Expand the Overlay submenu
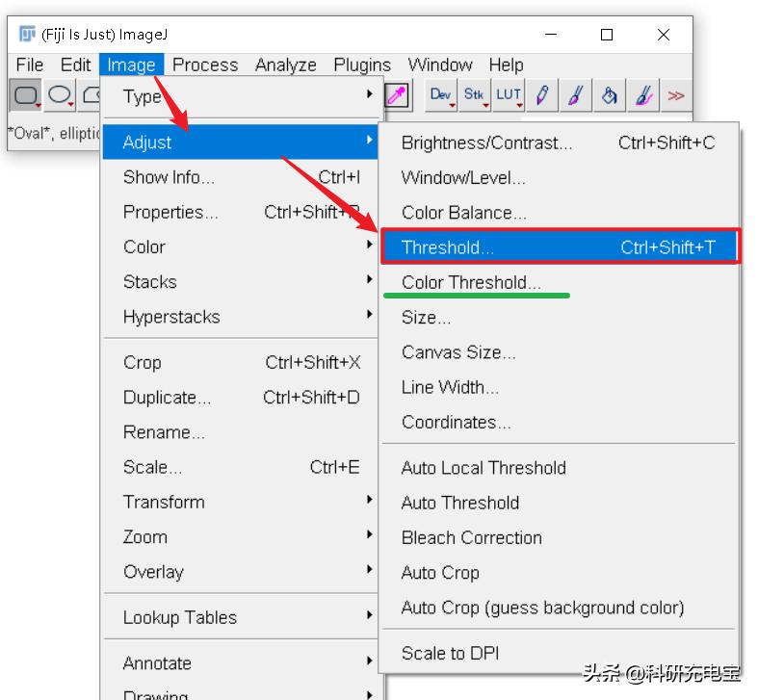 coord(241,572)
